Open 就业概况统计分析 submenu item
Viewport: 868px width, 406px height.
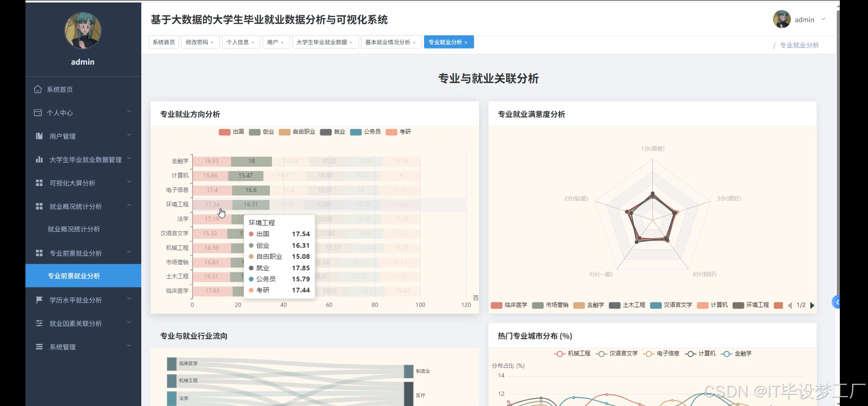click(x=83, y=229)
